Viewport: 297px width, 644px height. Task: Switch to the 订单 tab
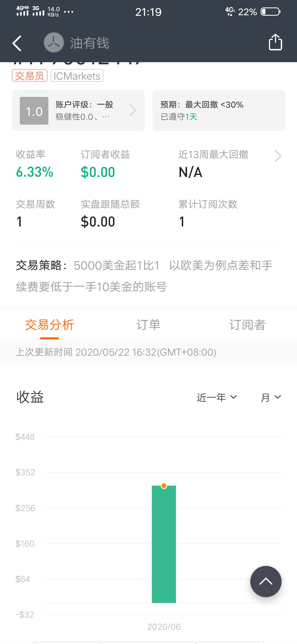tap(148, 325)
